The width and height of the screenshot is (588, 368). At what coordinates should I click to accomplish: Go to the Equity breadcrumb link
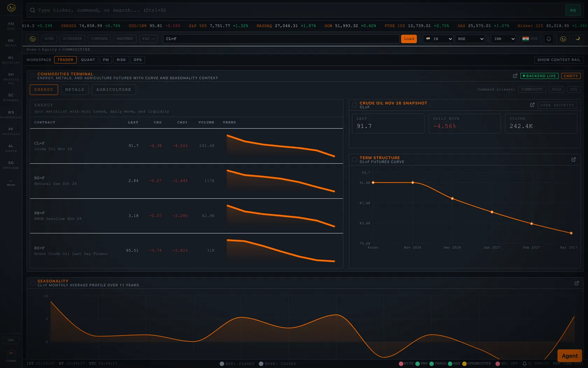(x=49, y=50)
